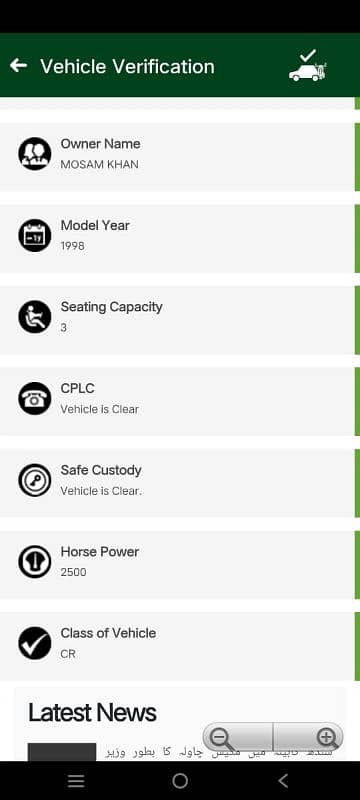Tap the verified car icon in header

(x=307, y=65)
